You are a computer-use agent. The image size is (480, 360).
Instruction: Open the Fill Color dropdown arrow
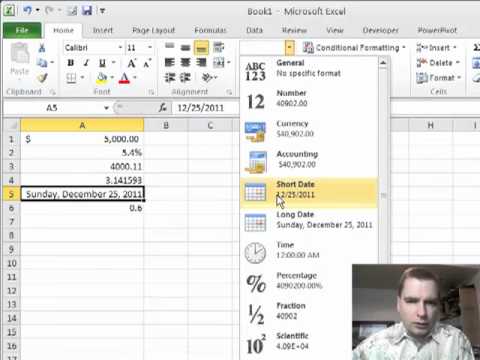112,78
